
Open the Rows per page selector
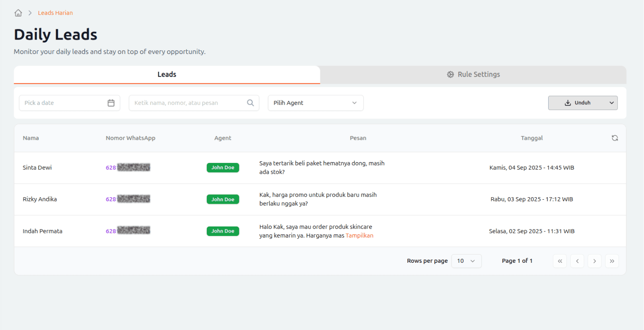click(x=466, y=261)
